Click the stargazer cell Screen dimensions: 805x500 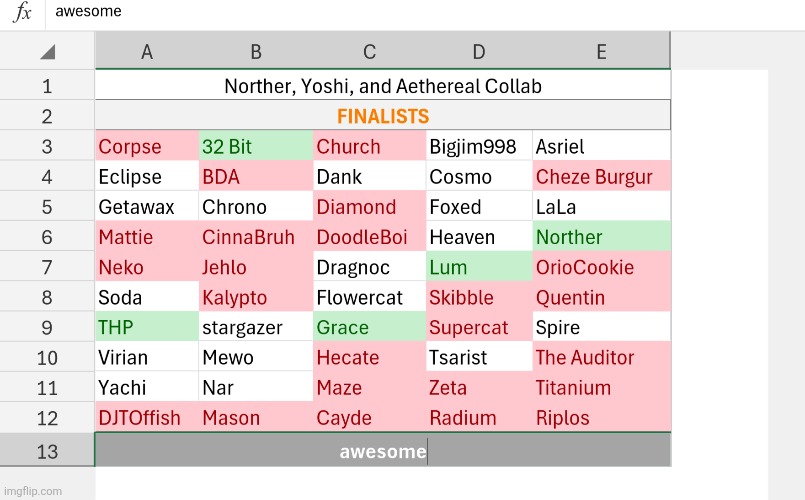256,327
